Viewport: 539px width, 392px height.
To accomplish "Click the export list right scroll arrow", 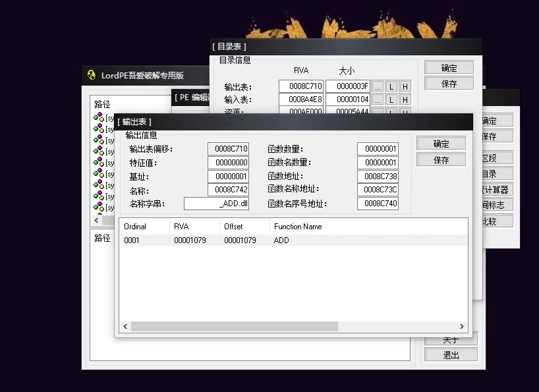I will tap(462, 326).
